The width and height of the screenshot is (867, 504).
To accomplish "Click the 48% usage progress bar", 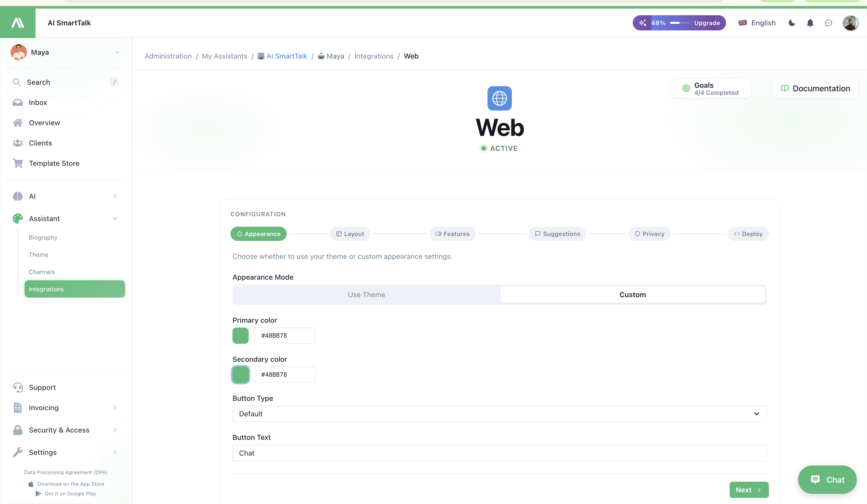I will point(679,23).
